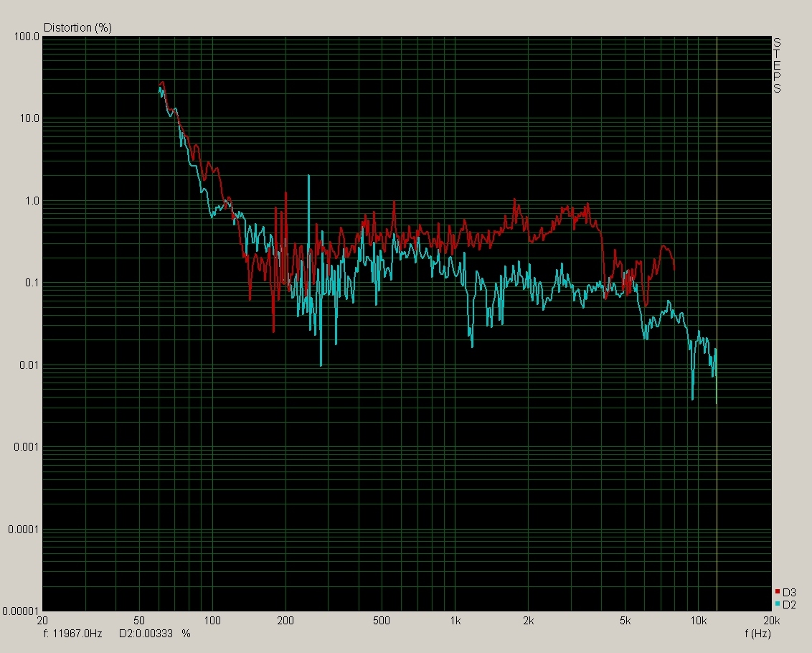Click the right end of red D3 curve
812x653 pixels.
(674, 268)
